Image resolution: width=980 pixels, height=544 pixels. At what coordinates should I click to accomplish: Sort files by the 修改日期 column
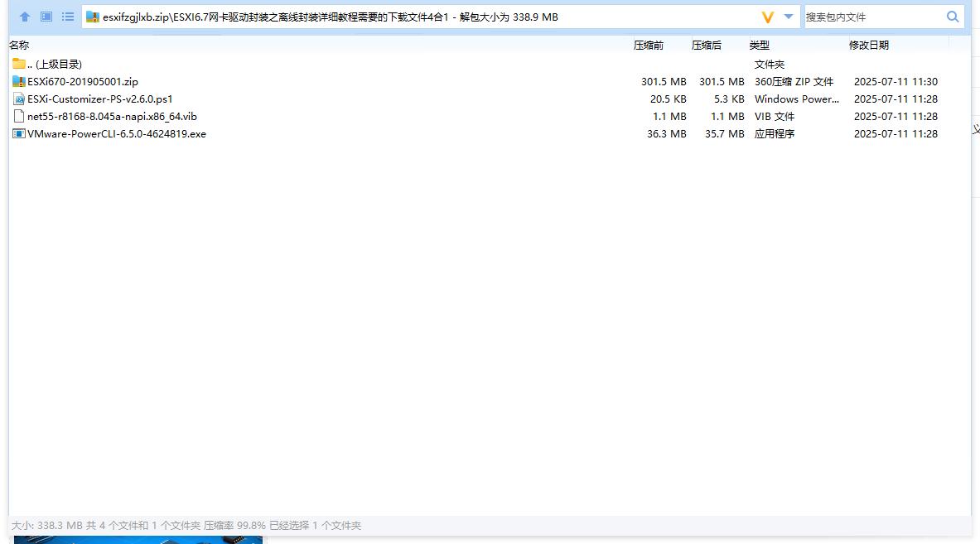(869, 45)
